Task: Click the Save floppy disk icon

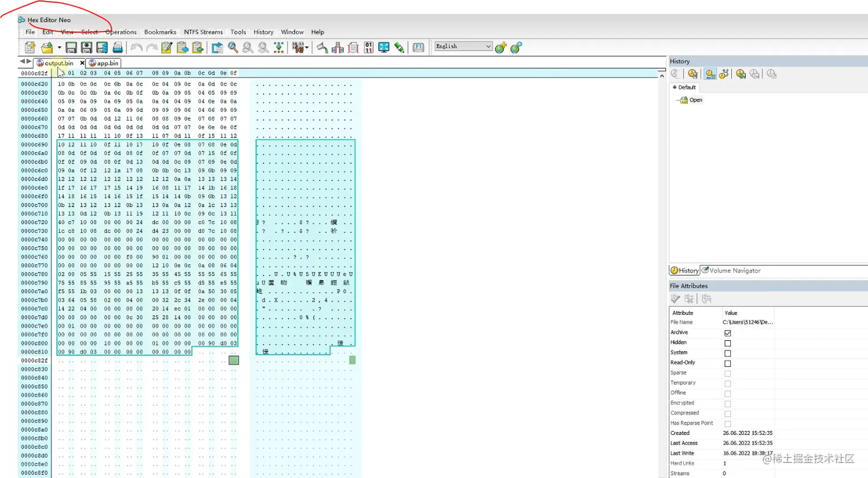Action: coord(71,48)
